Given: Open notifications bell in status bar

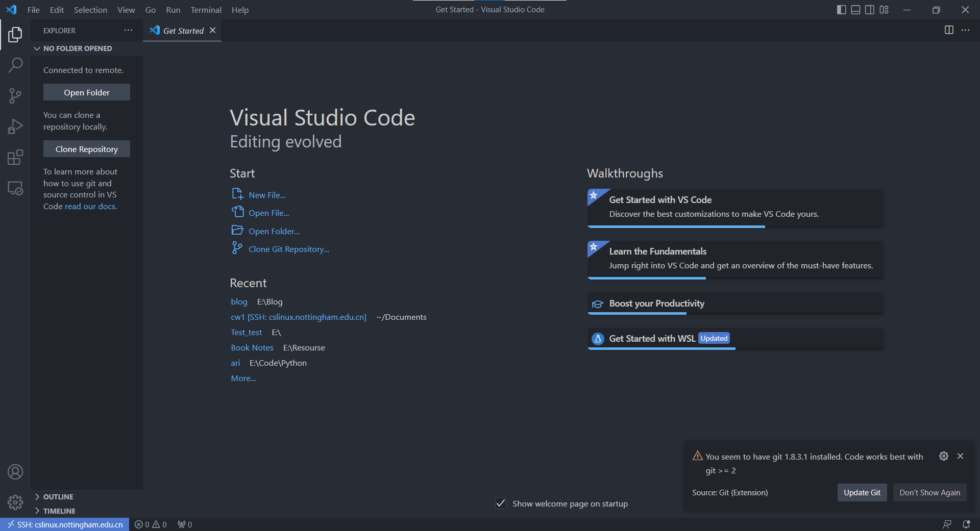Looking at the screenshot, I should point(966,524).
